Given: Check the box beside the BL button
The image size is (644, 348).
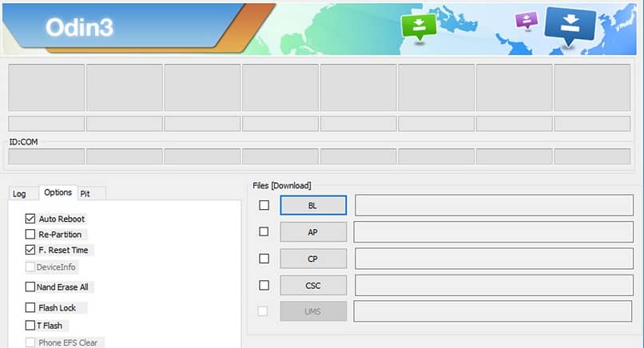Looking at the screenshot, I should [x=264, y=205].
